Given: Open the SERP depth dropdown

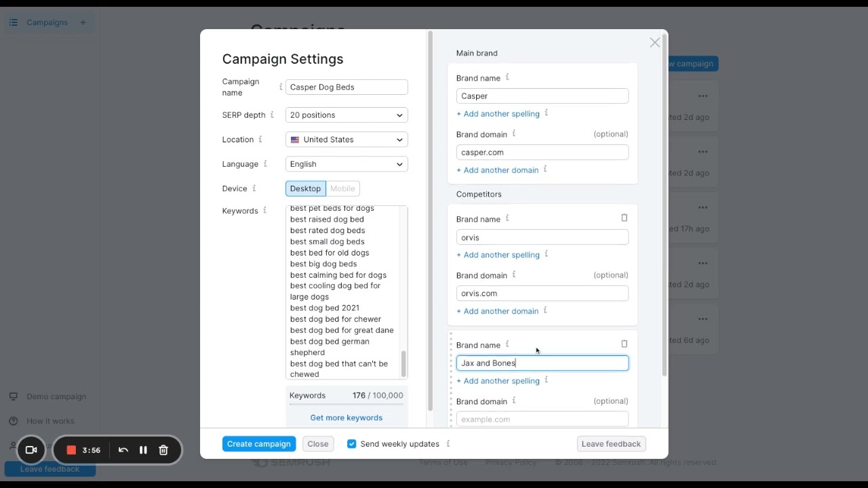Looking at the screenshot, I should point(347,115).
